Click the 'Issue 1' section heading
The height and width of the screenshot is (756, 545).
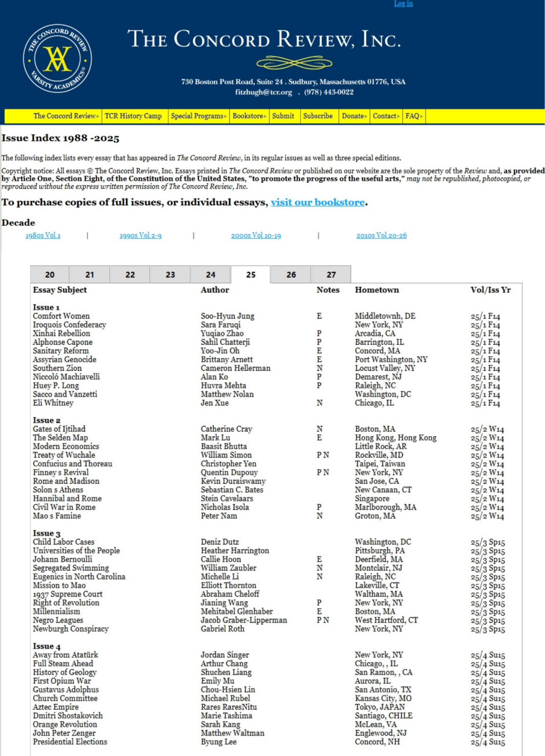(x=46, y=308)
